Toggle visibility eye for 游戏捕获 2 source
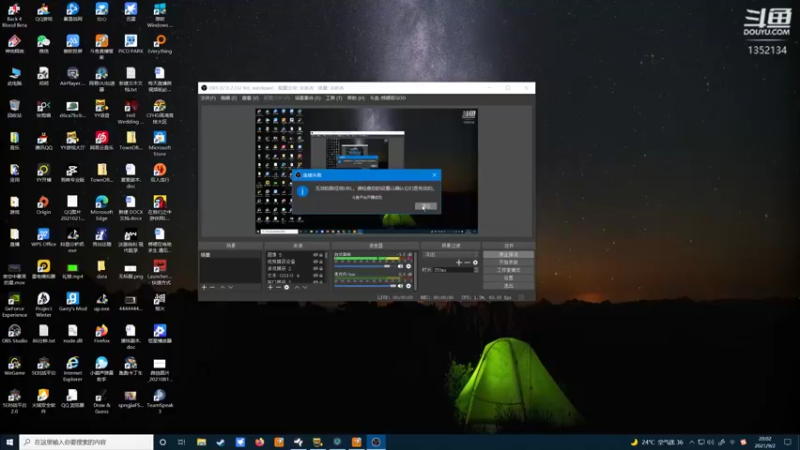The image size is (800, 450). (315, 268)
